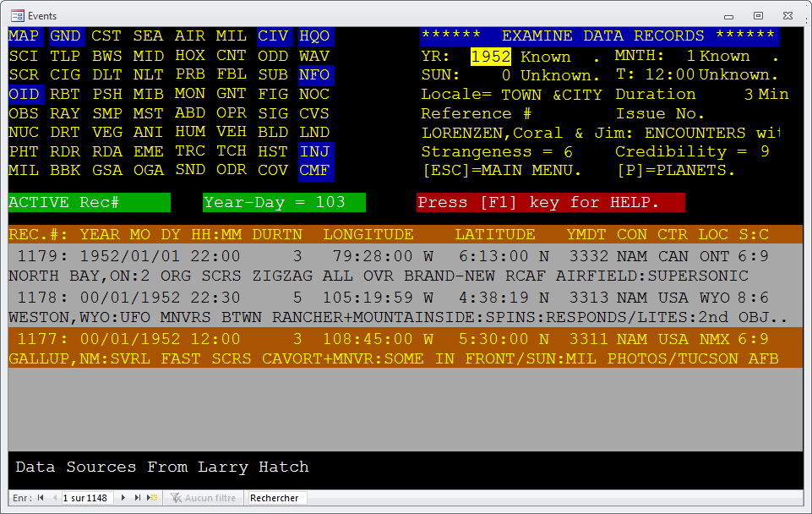Screen dimensions: 812x514
Task: Advance to the next record arrow
Action: click(x=123, y=498)
